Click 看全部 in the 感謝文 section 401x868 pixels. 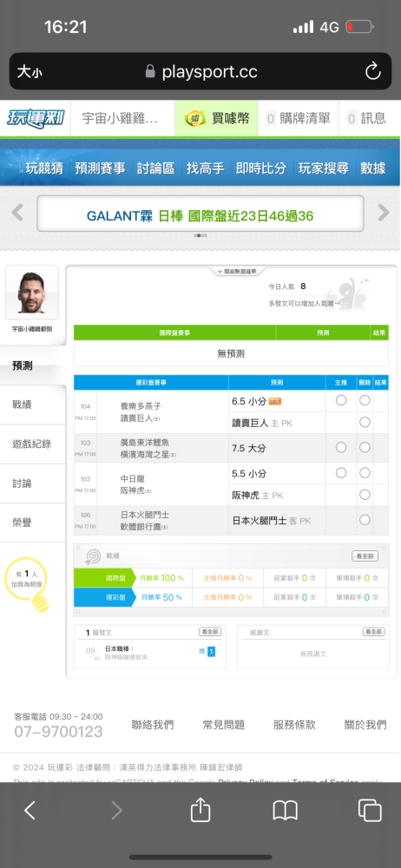point(373,632)
